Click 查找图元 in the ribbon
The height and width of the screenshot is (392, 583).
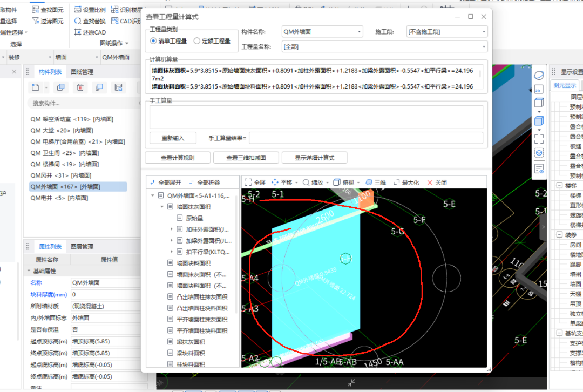click(48, 10)
